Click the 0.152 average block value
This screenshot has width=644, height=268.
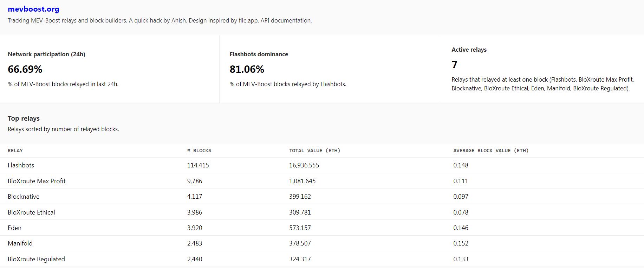pyautogui.click(x=461, y=243)
